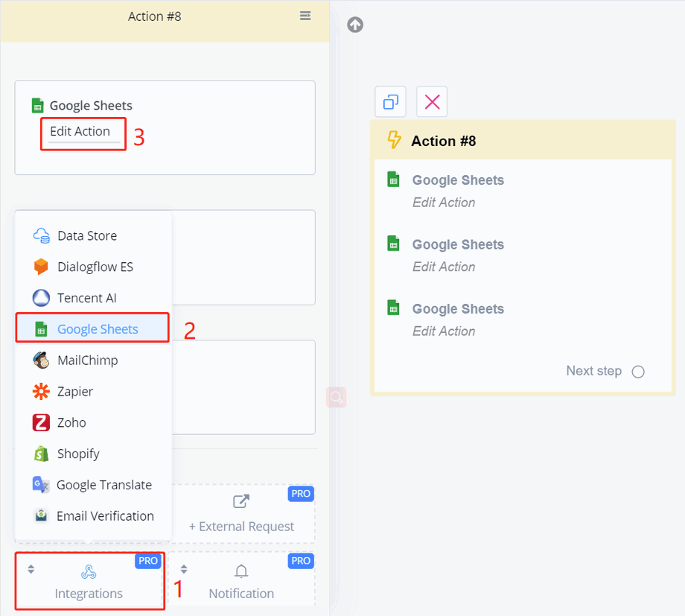
Task: Click the Notification bell icon
Action: point(241,571)
